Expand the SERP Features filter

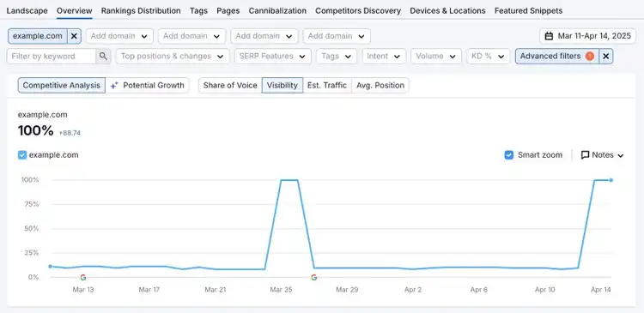[x=273, y=57]
